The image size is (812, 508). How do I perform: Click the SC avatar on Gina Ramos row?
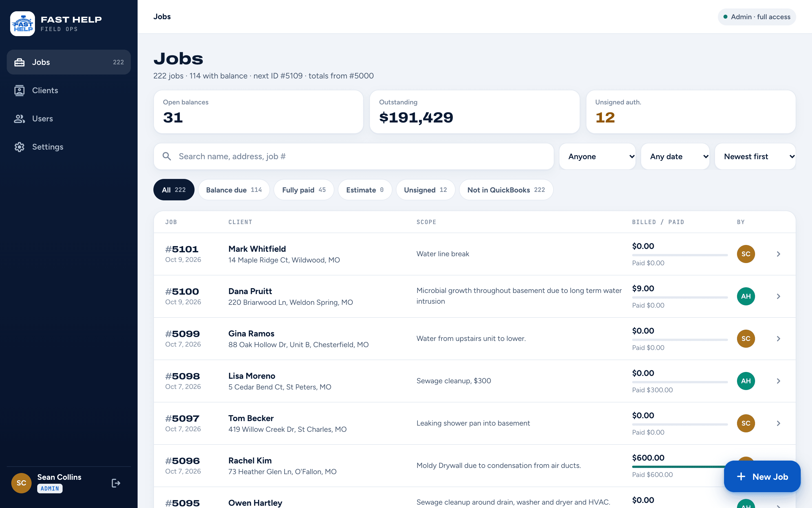click(x=746, y=339)
